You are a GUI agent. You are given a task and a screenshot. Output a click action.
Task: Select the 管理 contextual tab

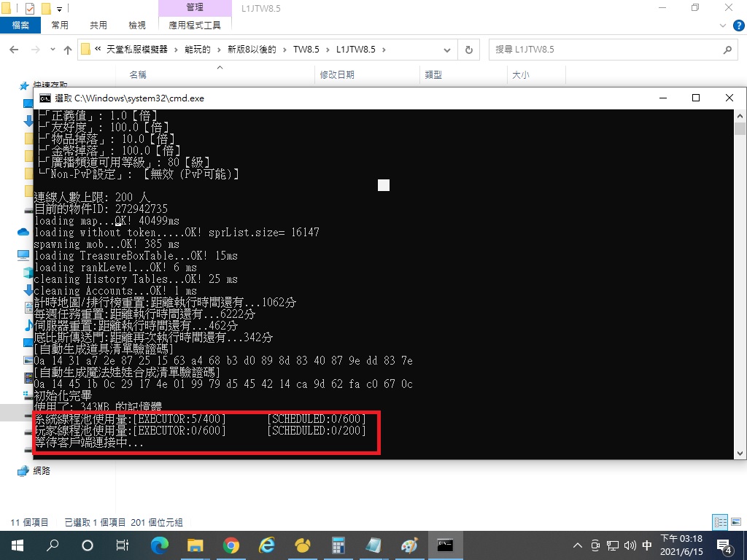click(195, 7)
